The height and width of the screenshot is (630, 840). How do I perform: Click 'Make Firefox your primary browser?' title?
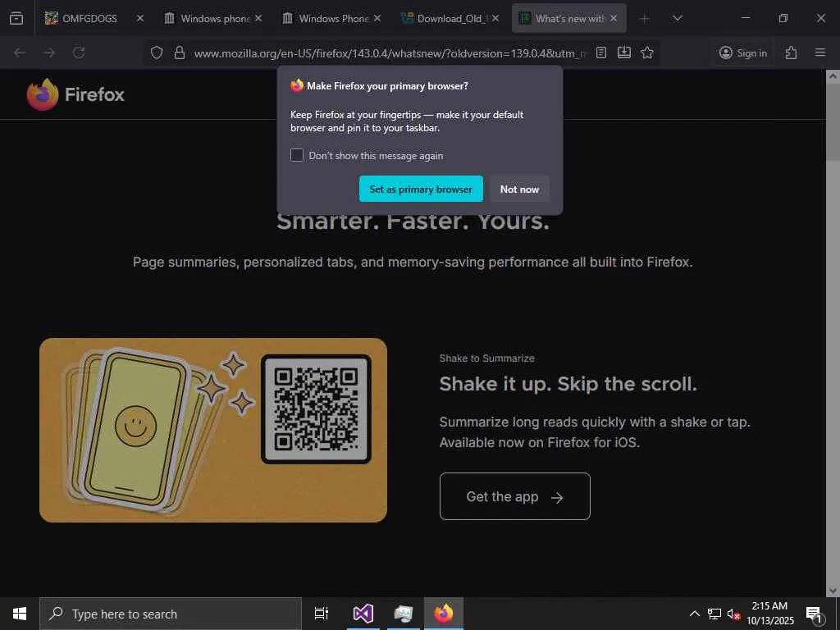click(x=387, y=85)
